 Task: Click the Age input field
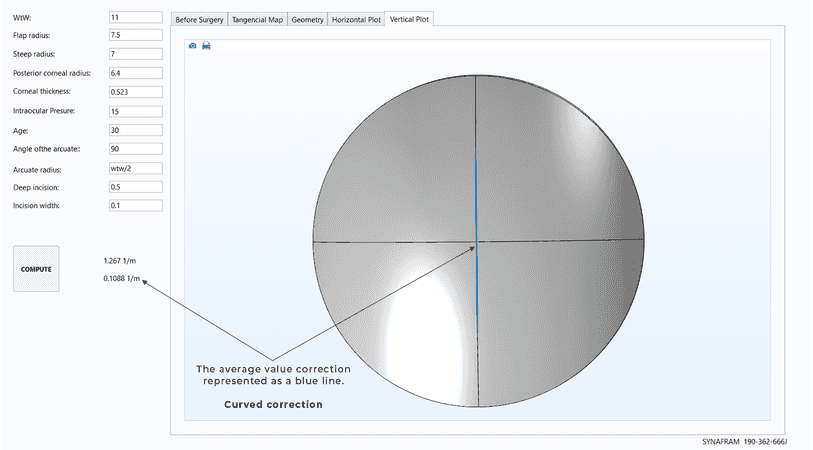136,130
